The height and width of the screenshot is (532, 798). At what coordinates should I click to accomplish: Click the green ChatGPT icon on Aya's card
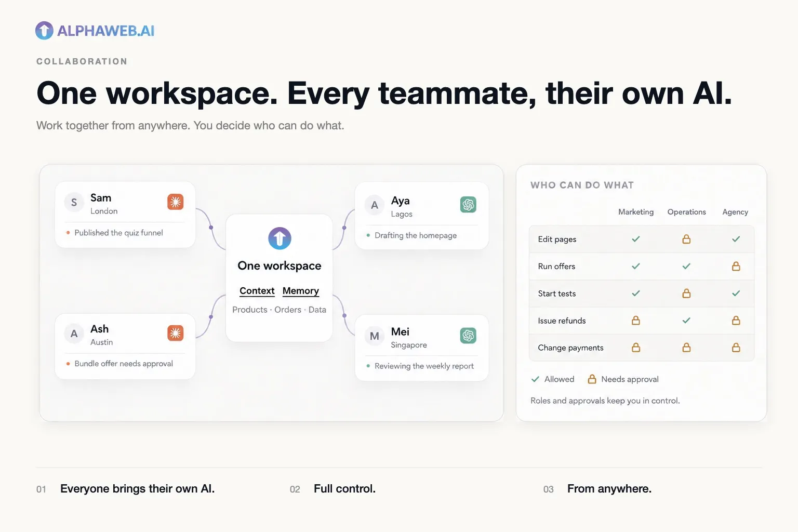[x=468, y=205]
